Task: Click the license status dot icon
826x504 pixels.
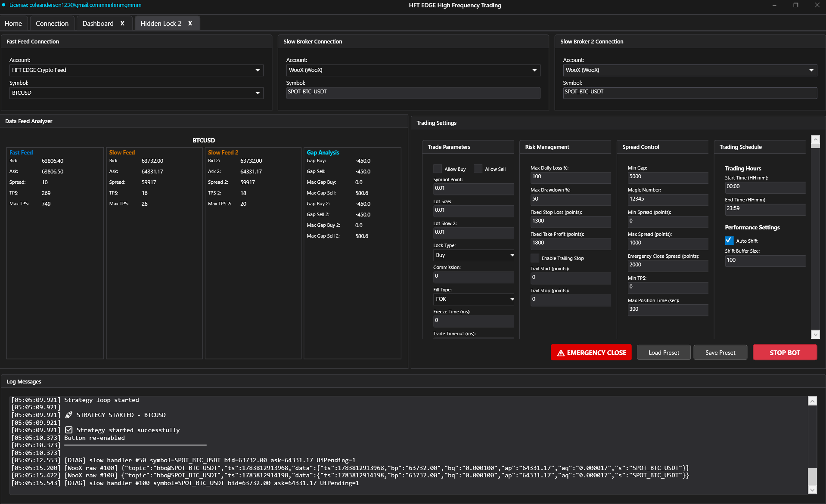Action: coord(3,5)
